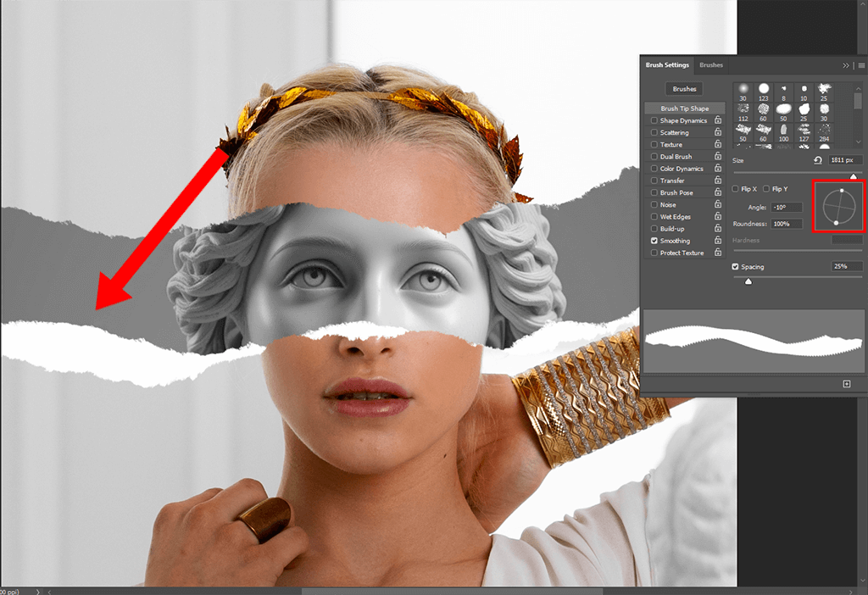Uncheck the Smoothing checkbox
Viewport: 868px width, 595px height.
coord(654,241)
